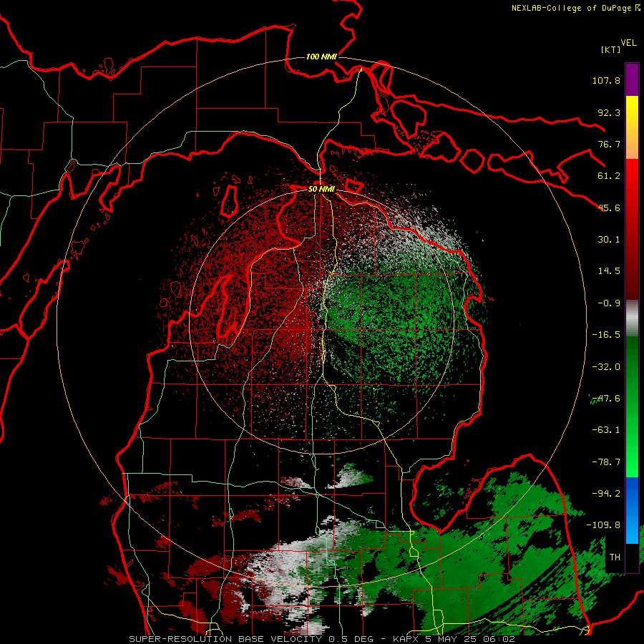Click the -94.2 velocity scale value
The height and width of the screenshot is (644, 644).
point(606,493)
